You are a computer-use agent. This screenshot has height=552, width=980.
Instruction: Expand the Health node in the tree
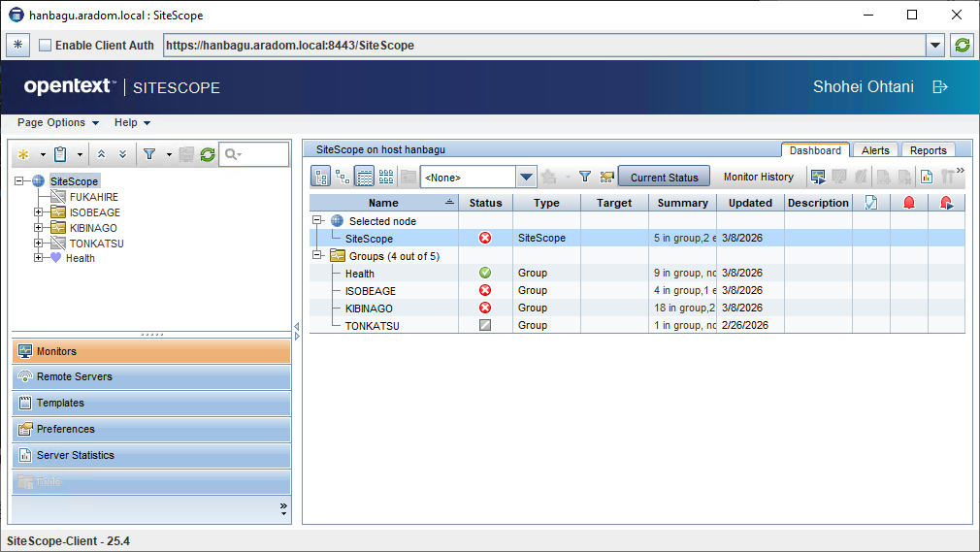click(x=39, y=257)
